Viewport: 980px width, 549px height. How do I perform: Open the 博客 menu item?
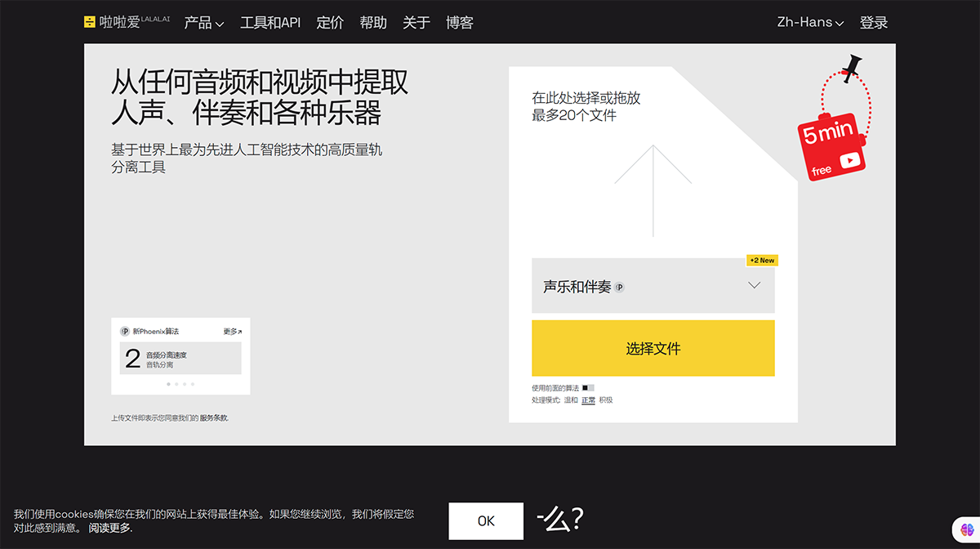pos(460,22)
